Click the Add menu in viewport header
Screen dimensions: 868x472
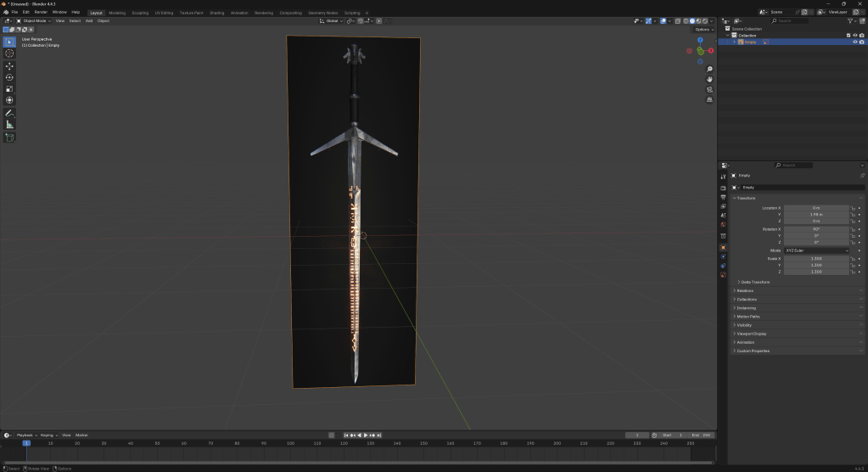tap(89, 20)
